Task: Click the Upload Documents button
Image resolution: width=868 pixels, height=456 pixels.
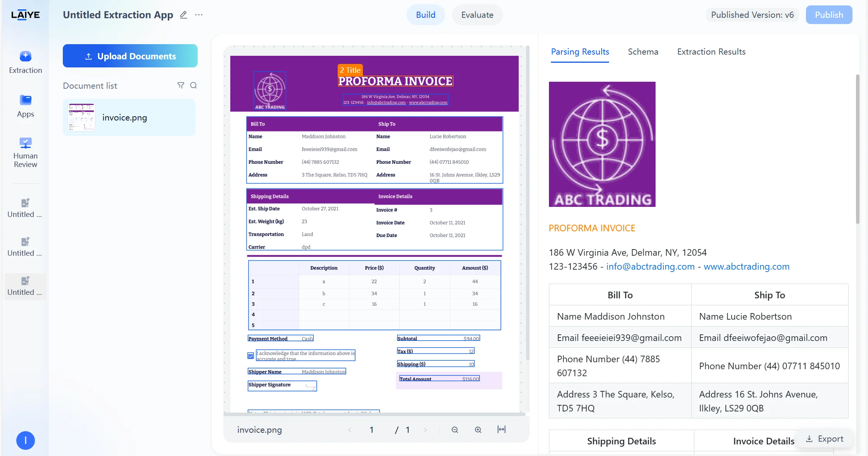Action: pos(130,56)
